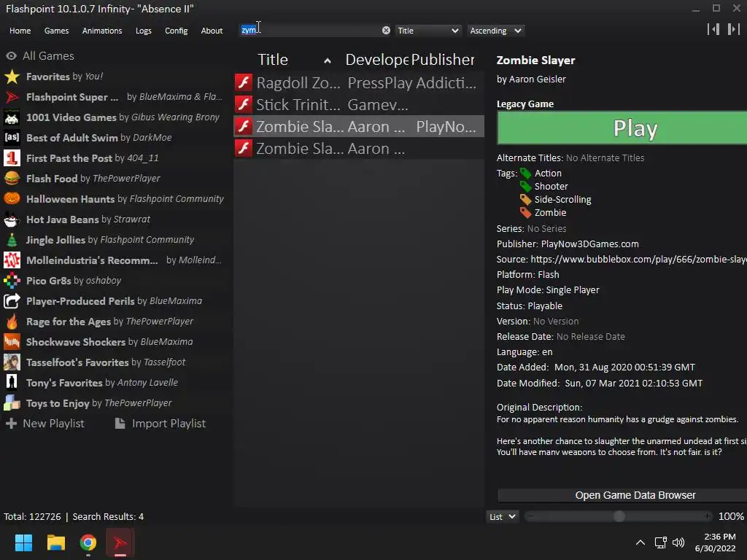Click the Flashpoint Super playlist icon
The image size is (747, 560).
12,97
